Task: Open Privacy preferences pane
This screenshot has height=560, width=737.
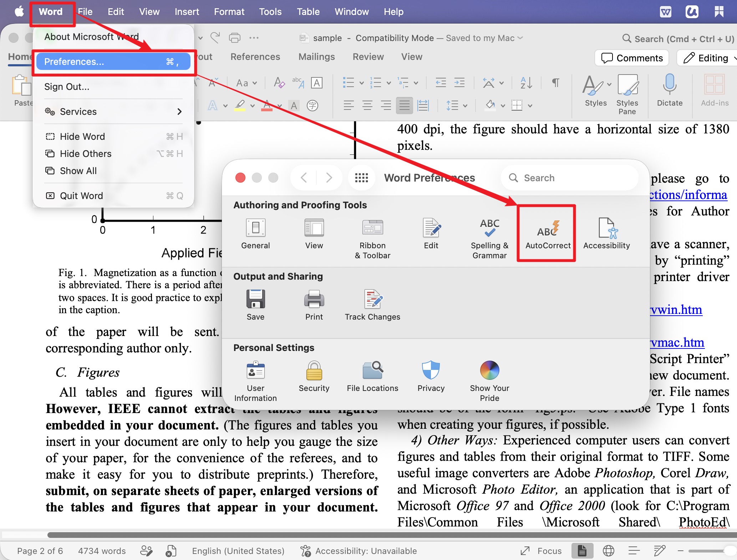Action: 431,377
